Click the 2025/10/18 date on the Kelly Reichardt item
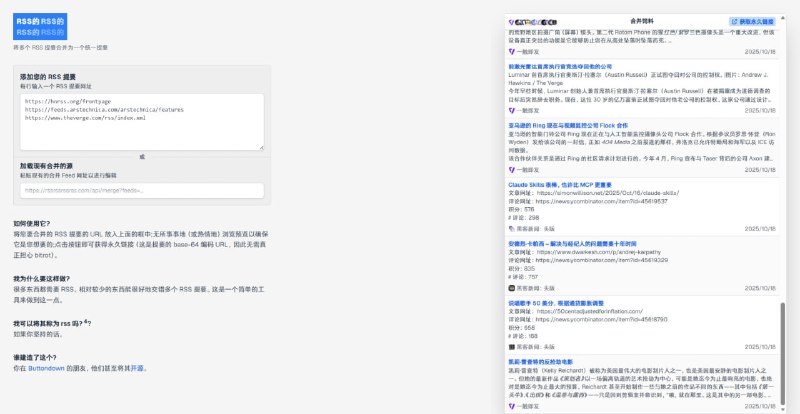 (x=760, y=406)
